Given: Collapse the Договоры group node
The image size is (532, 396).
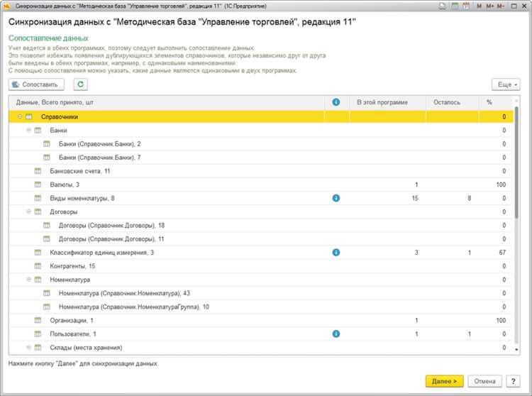Looking at the screenshot, I should (29, 211).
